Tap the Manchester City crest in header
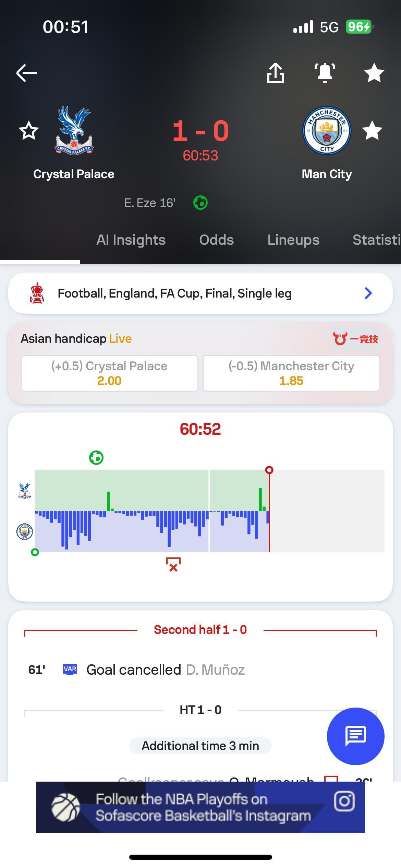The image size is (401, 868). (x=327, y=131)
